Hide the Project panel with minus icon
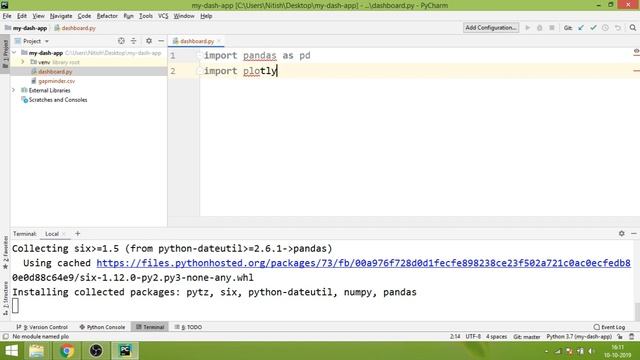The width and height of the screenshot is (640, 360). pos(161,41)
